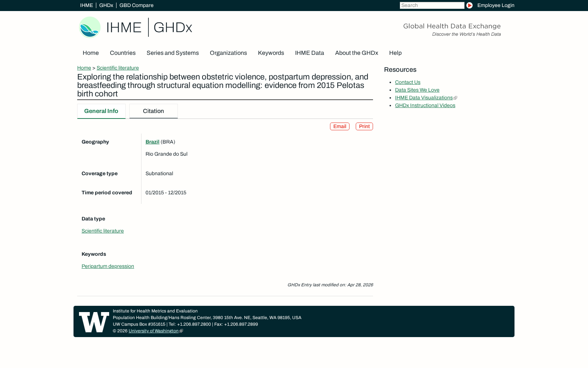Open the Keywords menu item

[x=271, y=53]
